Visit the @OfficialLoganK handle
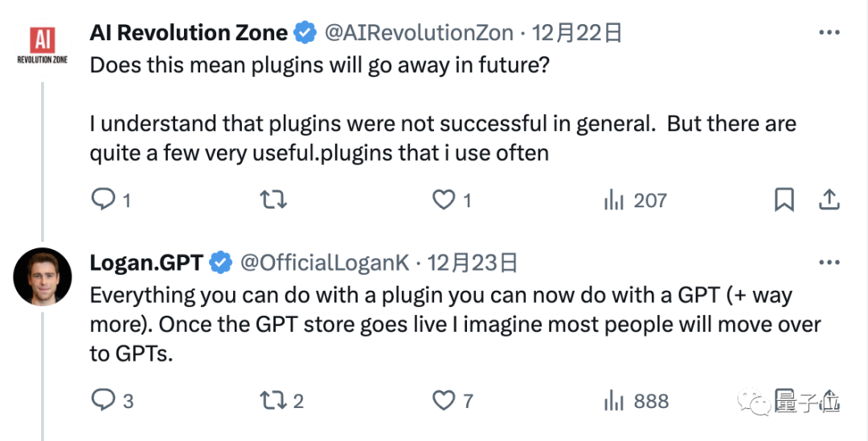Viewport: 868px width, 441px height. click(x=325, y=263)
